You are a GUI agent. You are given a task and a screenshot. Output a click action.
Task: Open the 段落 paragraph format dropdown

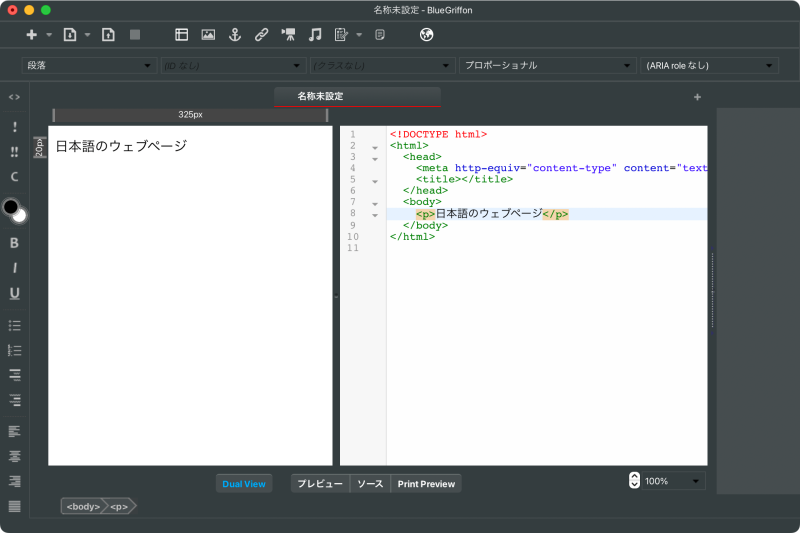[89, 65]
